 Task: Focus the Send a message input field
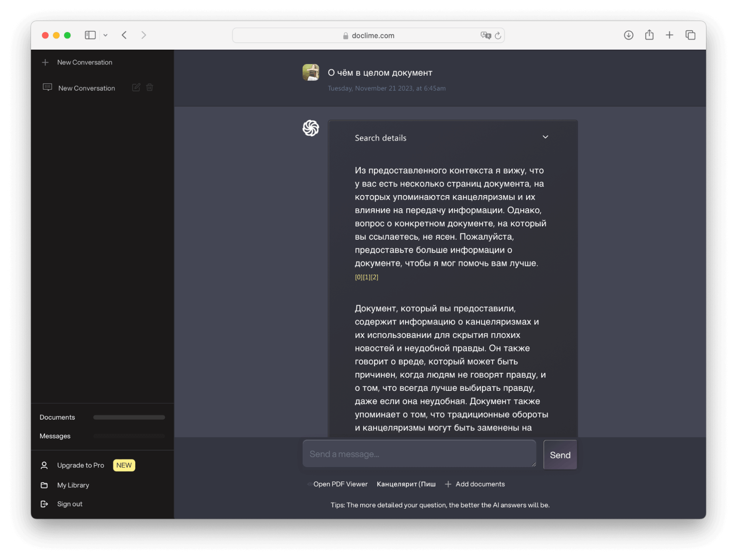pyautogui.click(x=419, y=454)
